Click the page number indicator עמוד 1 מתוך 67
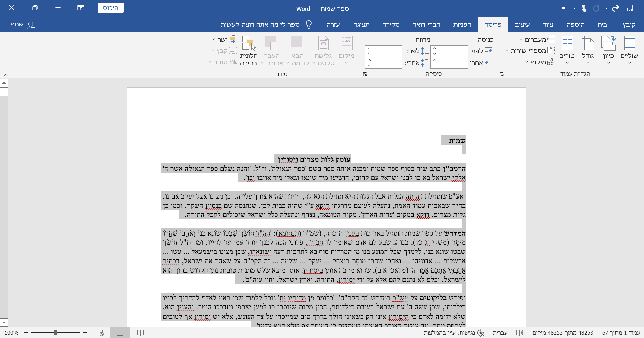Screen dimensions: 644x338 (x=621, y=333)
